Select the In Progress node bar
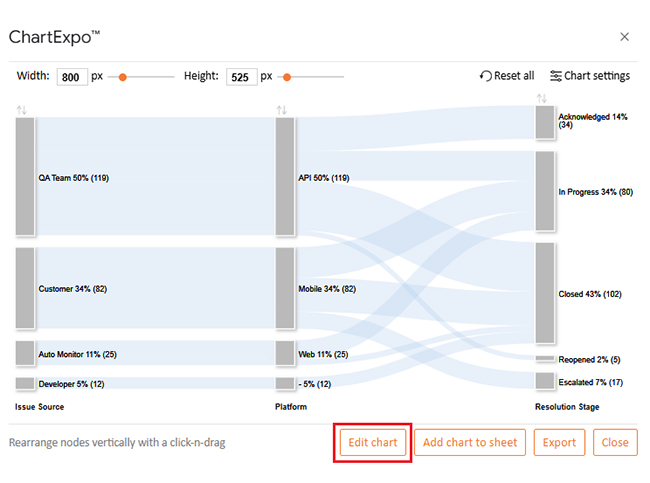 click(x=545, y=191)
